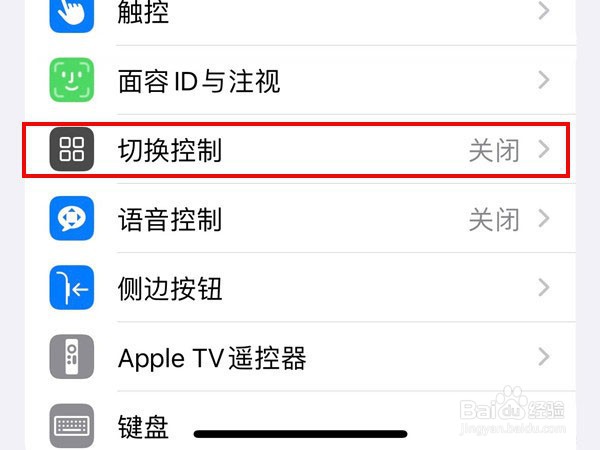Viewport: 600px width, 450px height.
Task: Tap the black home indicator bar
Action: click(x=300, y=434)
